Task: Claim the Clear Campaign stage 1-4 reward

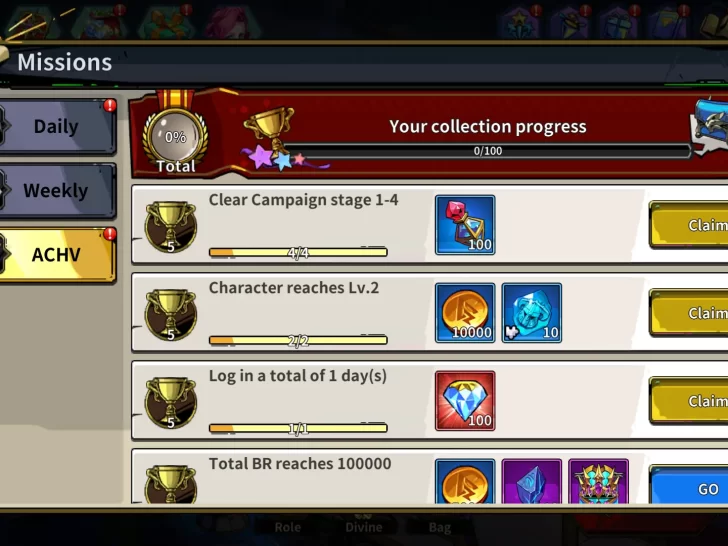Action: tap(689, 225)
